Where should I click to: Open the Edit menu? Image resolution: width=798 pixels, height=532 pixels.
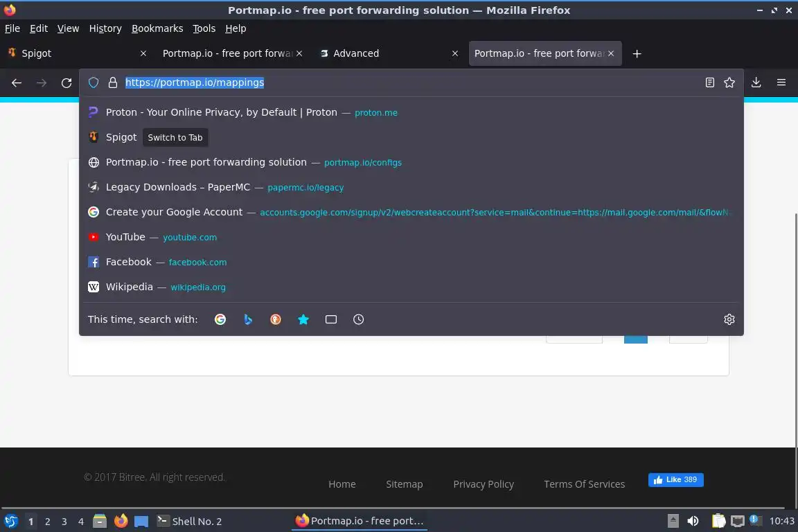39,28
